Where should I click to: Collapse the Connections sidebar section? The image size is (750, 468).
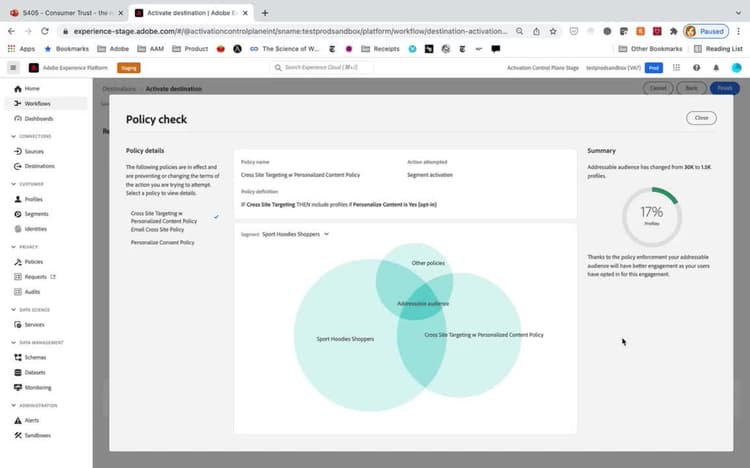pyautogui.click(x=32, y=136)
